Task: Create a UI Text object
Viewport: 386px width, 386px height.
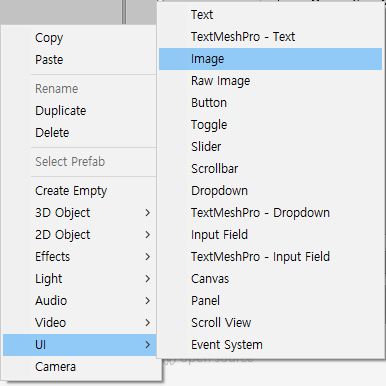Action: point(270,15)
